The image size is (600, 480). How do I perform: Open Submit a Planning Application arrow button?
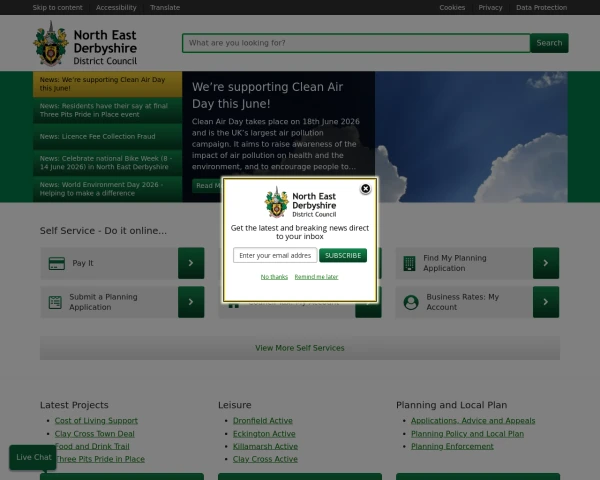[x=191, y=302]
